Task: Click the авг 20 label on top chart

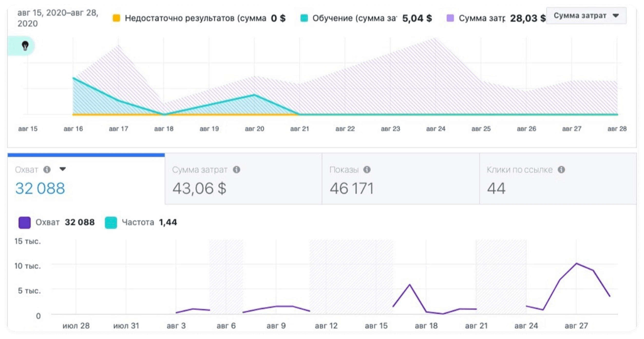Action: 254,129
